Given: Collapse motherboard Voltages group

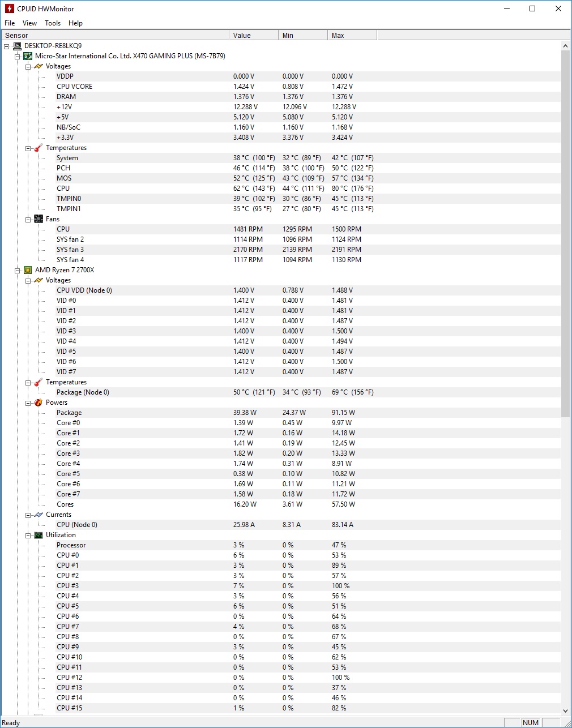Looking at the screenshot, I should (x=28, y=66).
